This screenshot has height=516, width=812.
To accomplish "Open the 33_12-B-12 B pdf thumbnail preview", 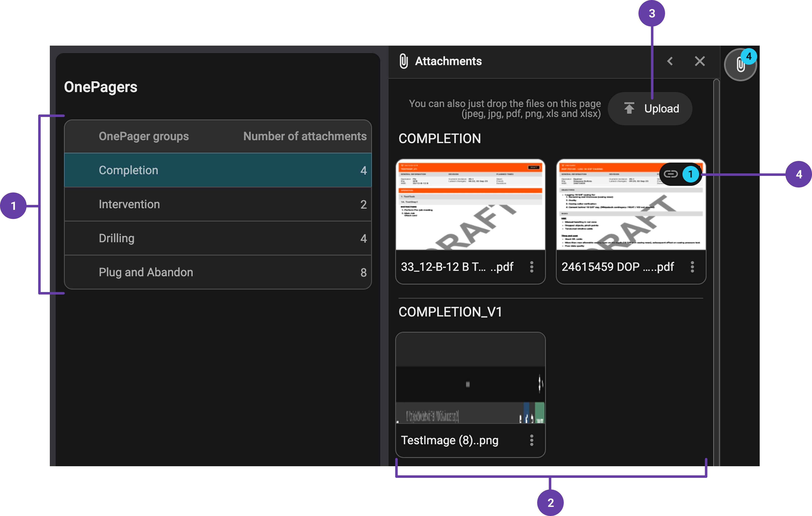I will [470, 205].
